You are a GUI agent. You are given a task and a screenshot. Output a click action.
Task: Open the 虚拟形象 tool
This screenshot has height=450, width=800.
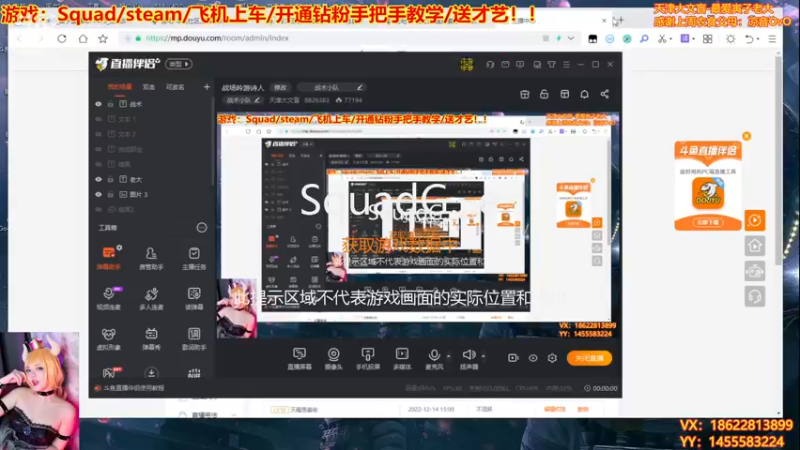point(109,338)
